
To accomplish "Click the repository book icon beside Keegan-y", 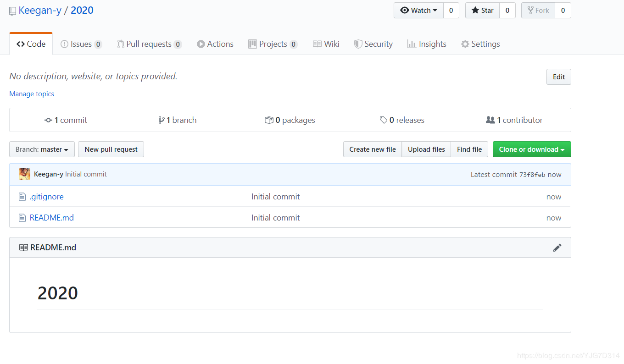I will tap(13, 11).
